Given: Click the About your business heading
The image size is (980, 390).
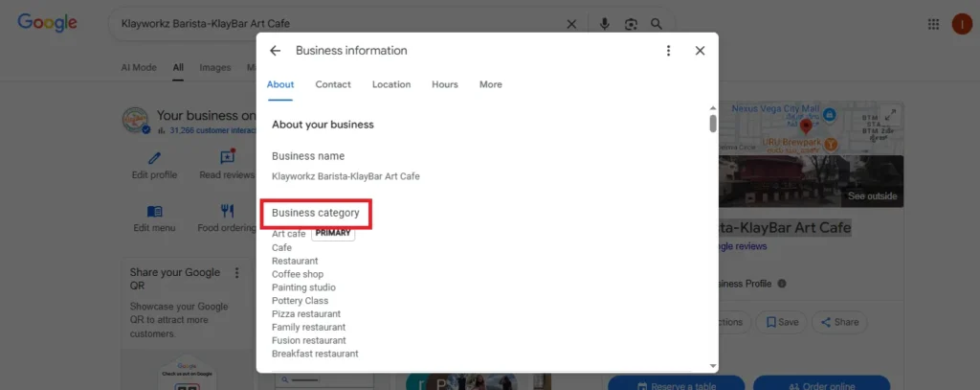Looking at the screenshot, I should 323,125.
